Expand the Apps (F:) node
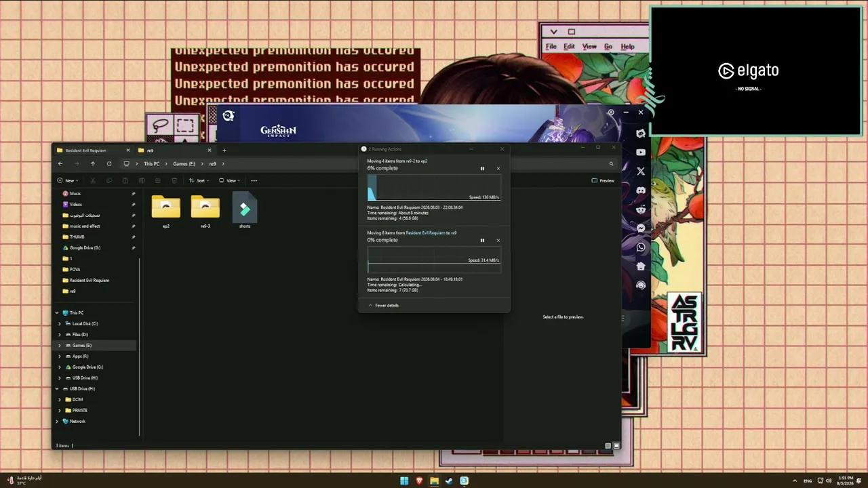 click(x=60, y=357)
